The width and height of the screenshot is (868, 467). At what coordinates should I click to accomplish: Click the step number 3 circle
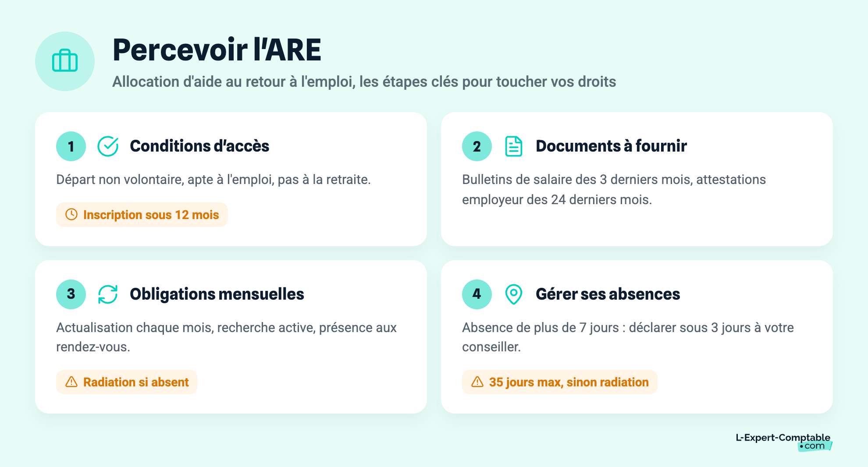[71, 294]
